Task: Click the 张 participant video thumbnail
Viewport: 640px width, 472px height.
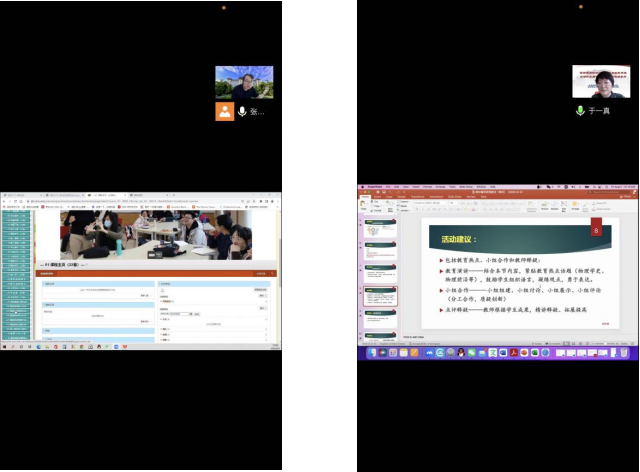Action: pos(244,82)
